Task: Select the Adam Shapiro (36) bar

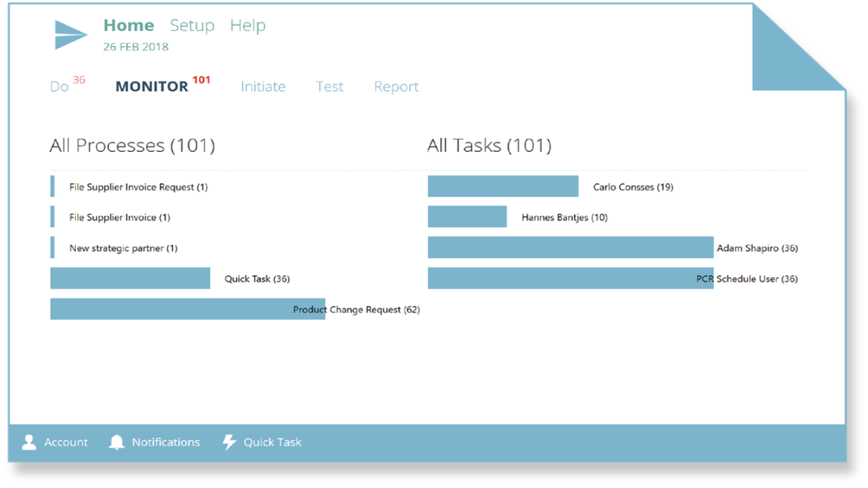Action: click(x=571, y=247)
